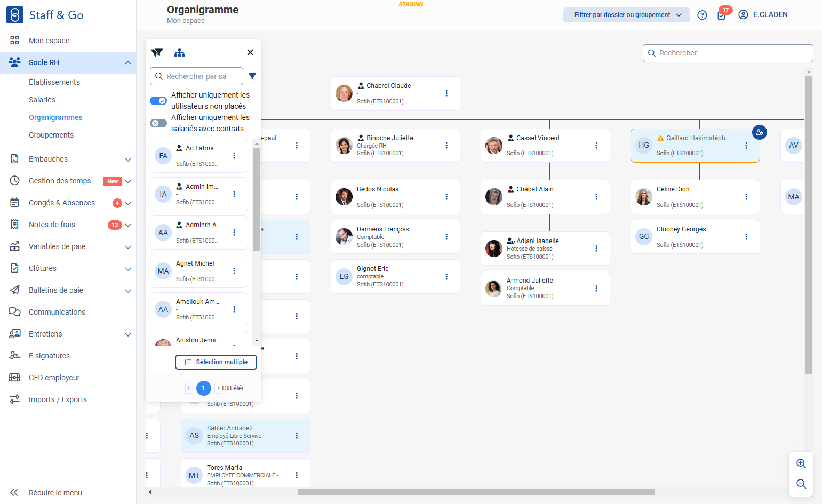Click the Organigrammes link in sidebar
Screen dimensions: 822x504
point(55,117)
